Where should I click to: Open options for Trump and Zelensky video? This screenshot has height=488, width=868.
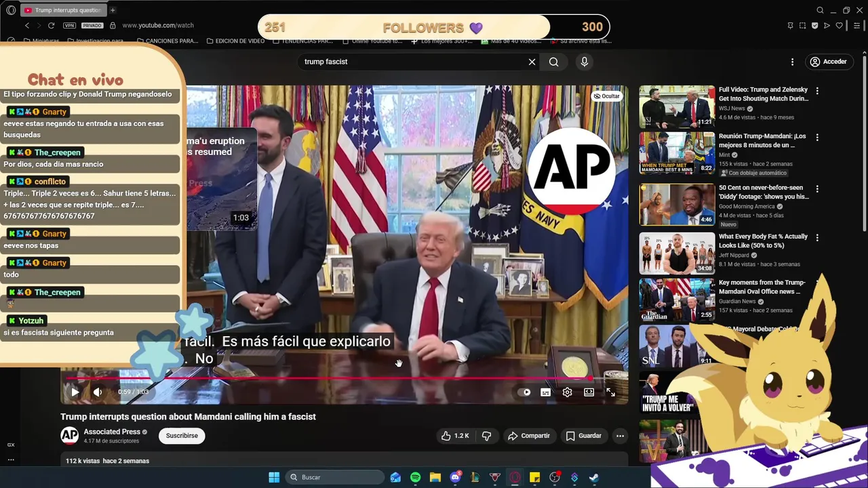point(817,91)
